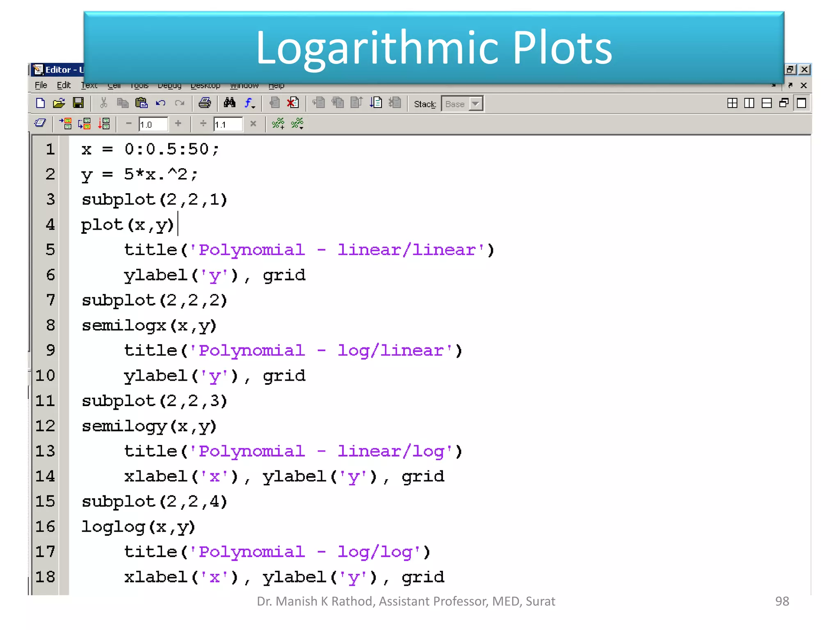Screen dimensions: 840x630
Task: Find text using the binoculars icon
Action: click(230, 103)
